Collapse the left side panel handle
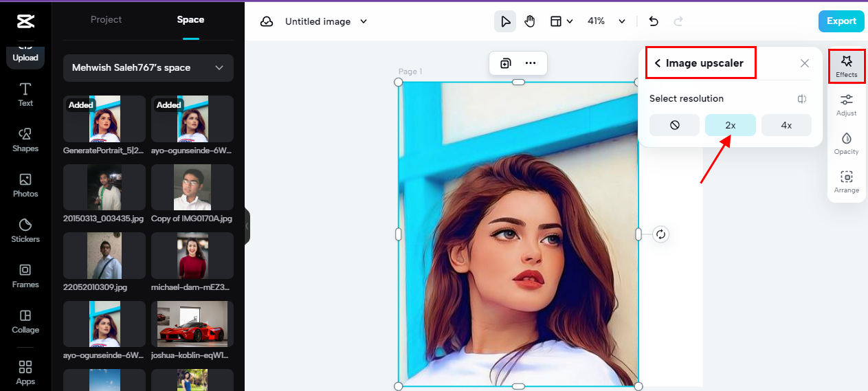 pyautogui.click(x=247, y=226)
